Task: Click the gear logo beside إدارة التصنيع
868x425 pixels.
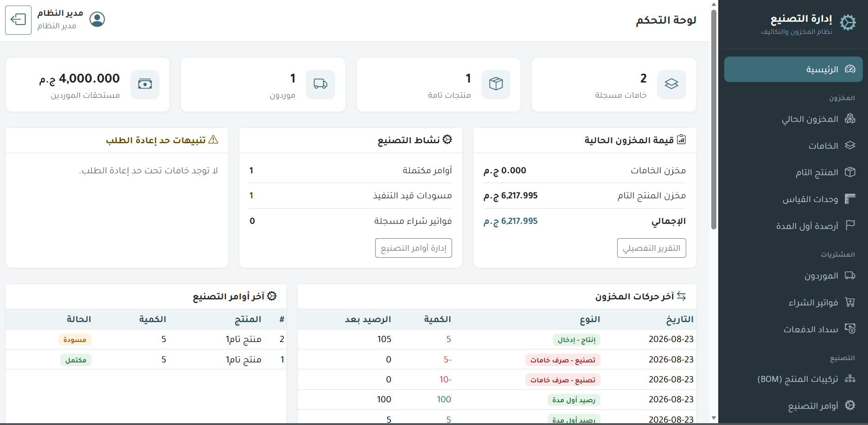Action: tap(848, 22)
